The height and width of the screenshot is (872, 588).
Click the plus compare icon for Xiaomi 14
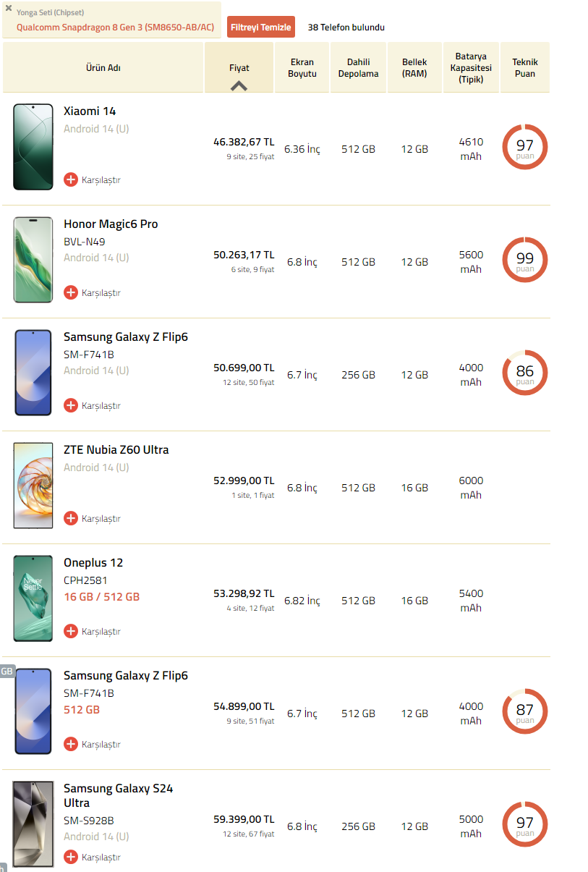(71, 179)
